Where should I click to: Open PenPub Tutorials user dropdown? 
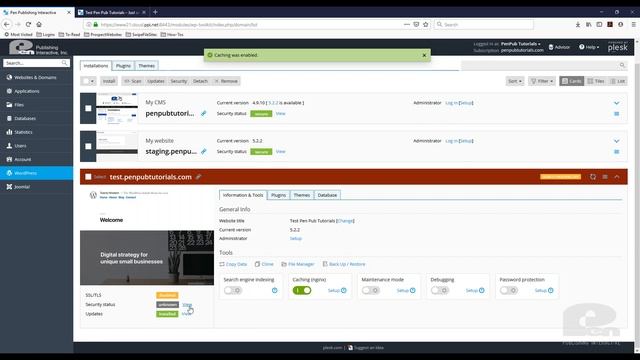(520, 44)
